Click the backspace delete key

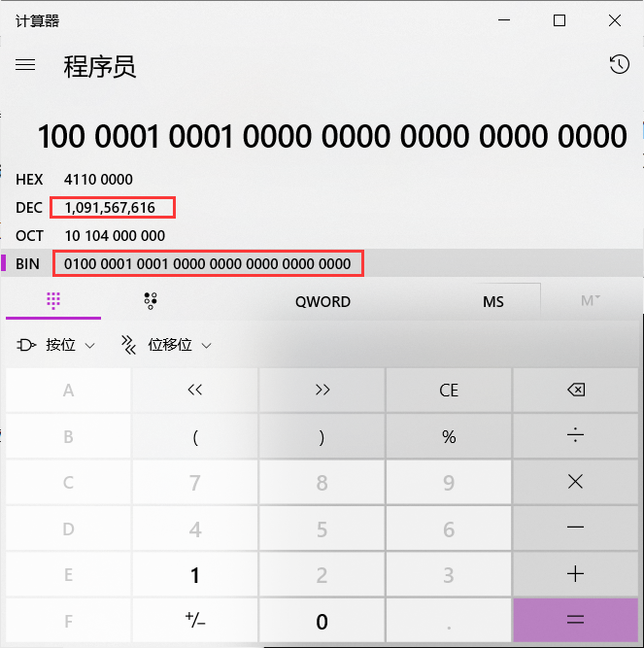(576, 390)
